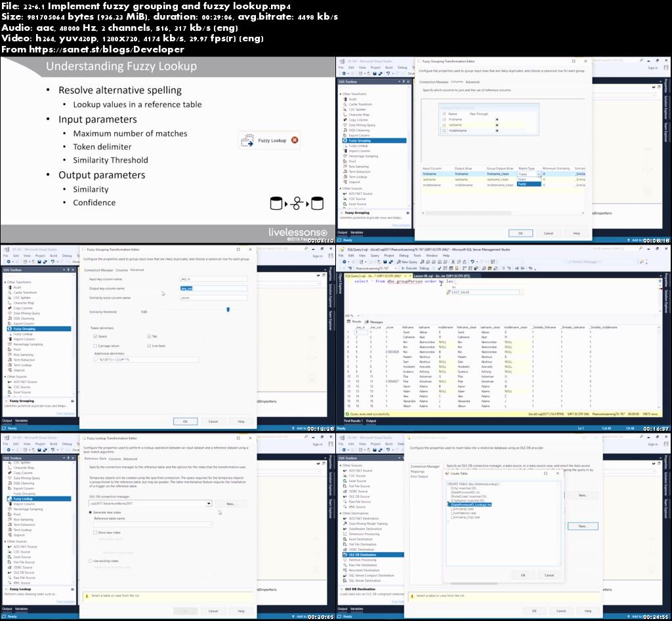Pin the SSIS Toolbox in the 00:12:26 frame
672x621 pixels.
click(x=68, y=270)
